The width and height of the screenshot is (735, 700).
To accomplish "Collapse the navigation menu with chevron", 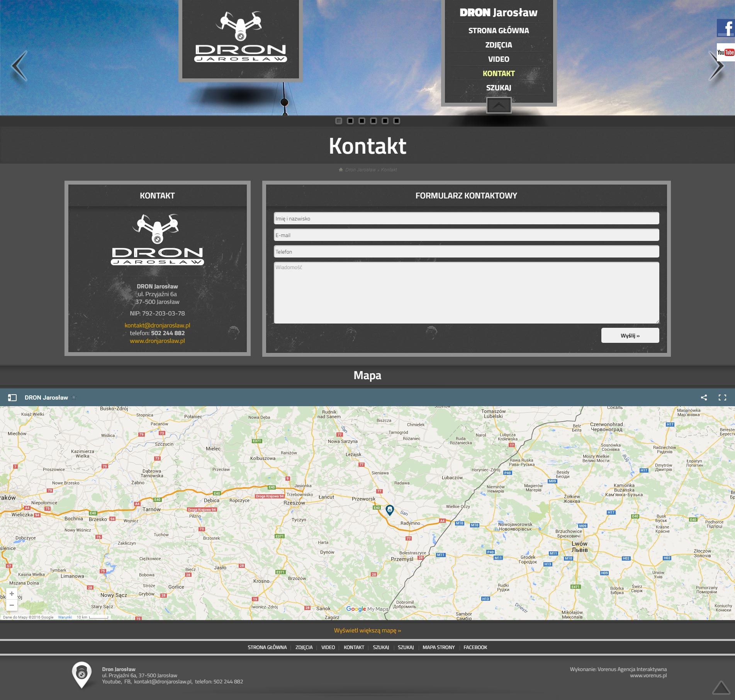I will pos(499,105).
